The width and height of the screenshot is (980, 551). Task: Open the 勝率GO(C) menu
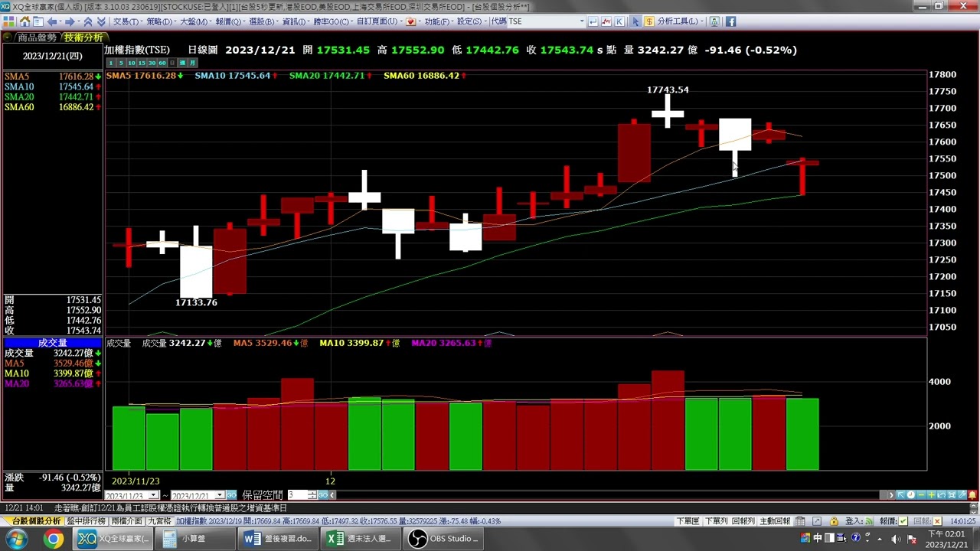pyautogui.click(x=332, y=21)
